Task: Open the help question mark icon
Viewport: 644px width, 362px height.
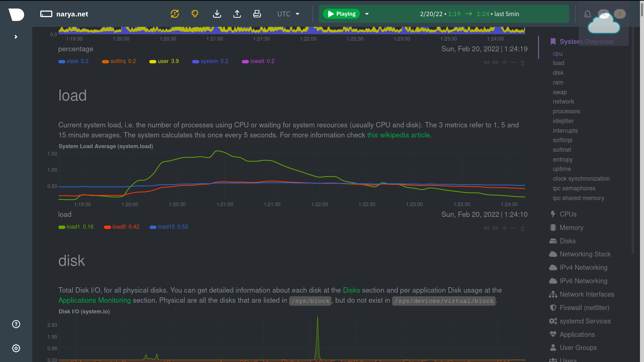Action: (16, 324)
